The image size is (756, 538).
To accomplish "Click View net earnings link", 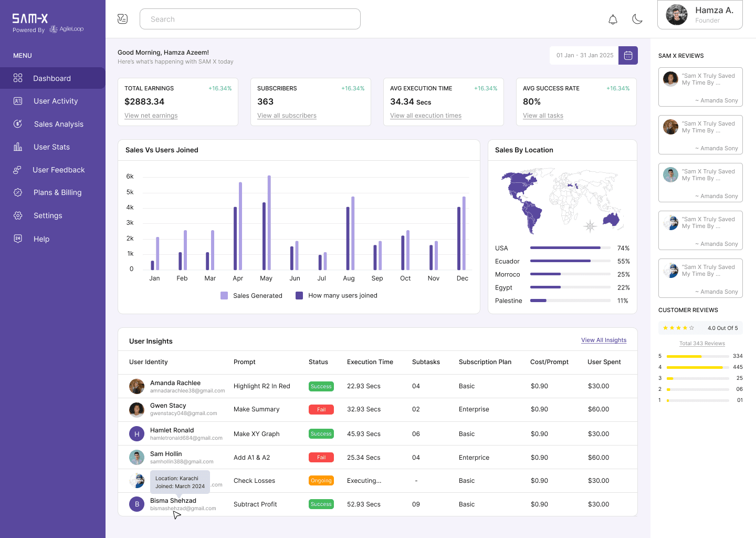I will [151, 116].
